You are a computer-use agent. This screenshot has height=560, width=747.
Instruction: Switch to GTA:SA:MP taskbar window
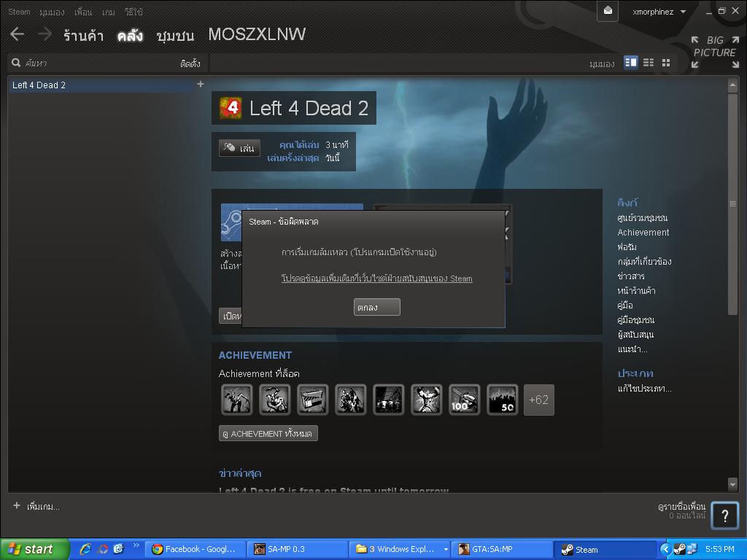[x=502, y=549]
